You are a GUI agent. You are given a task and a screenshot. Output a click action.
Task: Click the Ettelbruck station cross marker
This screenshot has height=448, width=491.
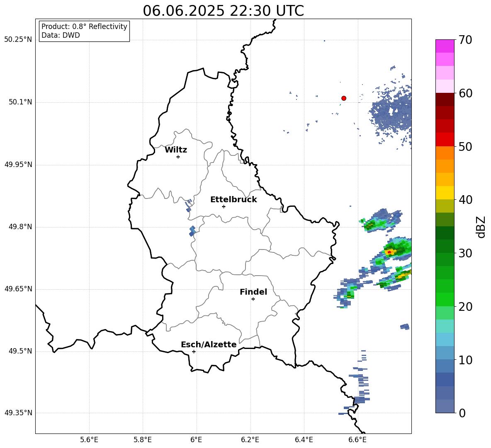(x=224, y=206)
